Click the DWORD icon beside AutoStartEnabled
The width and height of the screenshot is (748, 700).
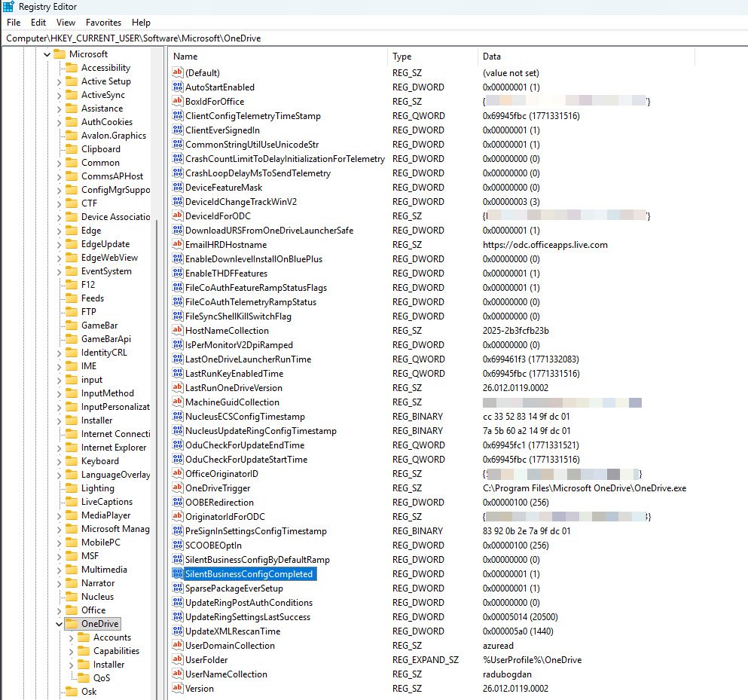(x=179, y=87)
